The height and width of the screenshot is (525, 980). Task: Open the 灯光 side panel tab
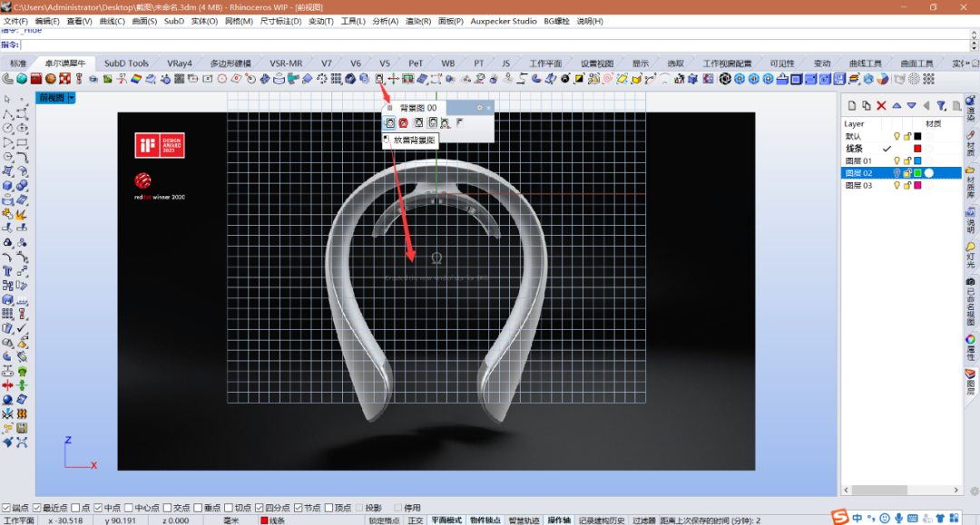[x=971, y=256]
